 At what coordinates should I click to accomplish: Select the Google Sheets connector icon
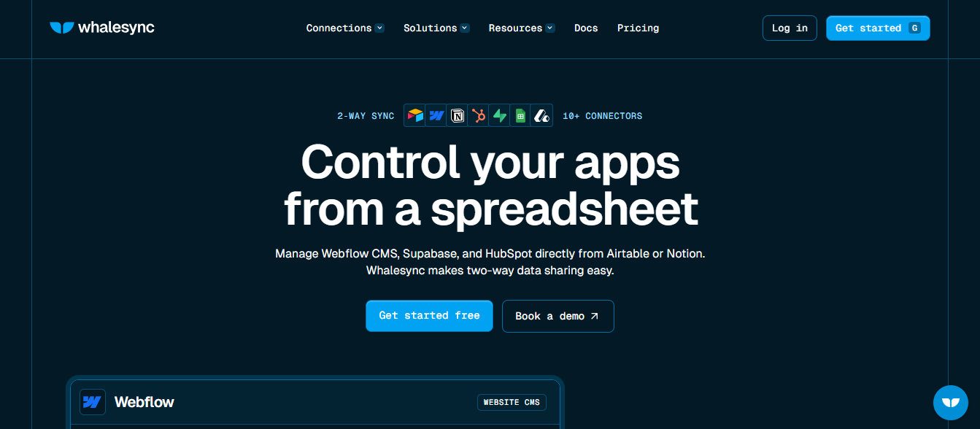520,115
